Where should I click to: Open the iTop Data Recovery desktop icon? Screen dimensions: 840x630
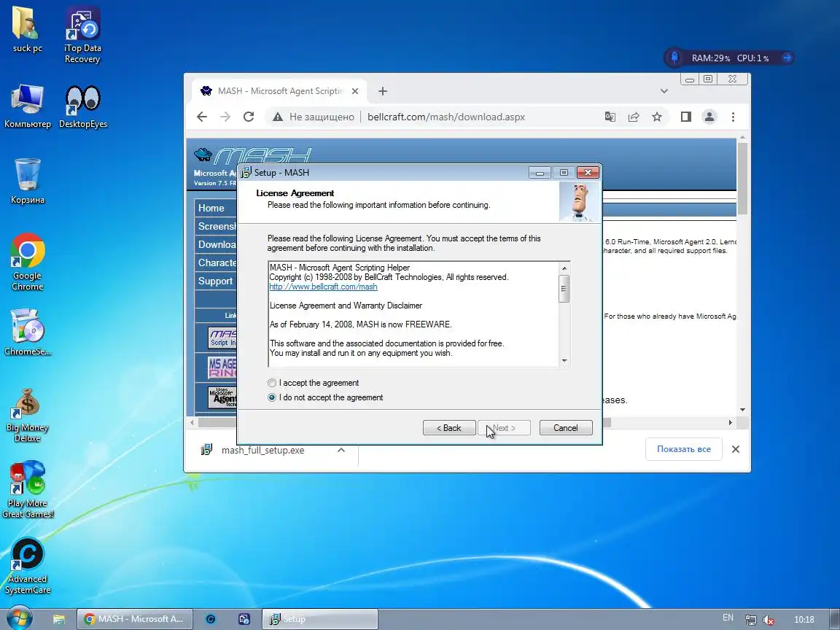(82, 35)
